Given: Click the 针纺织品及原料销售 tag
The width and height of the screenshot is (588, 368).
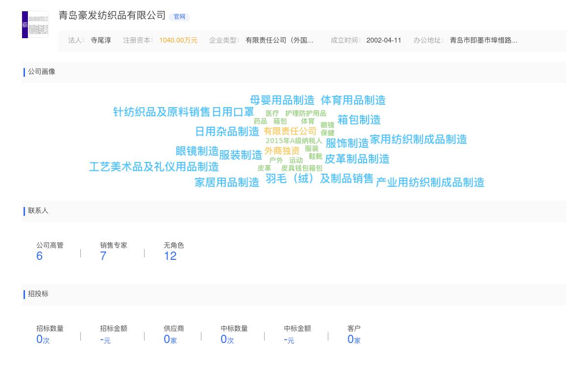Looking at the screenshot, I should tap(162, 112).
